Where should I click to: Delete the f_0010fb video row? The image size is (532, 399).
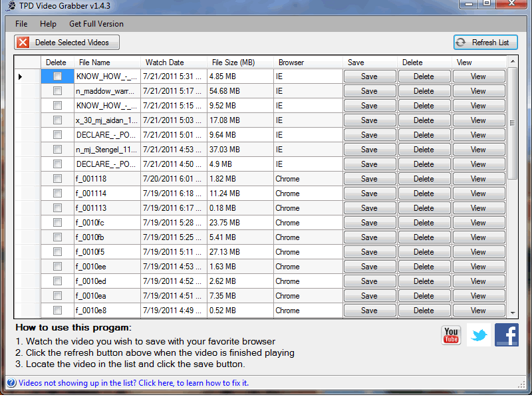point(424,237)
